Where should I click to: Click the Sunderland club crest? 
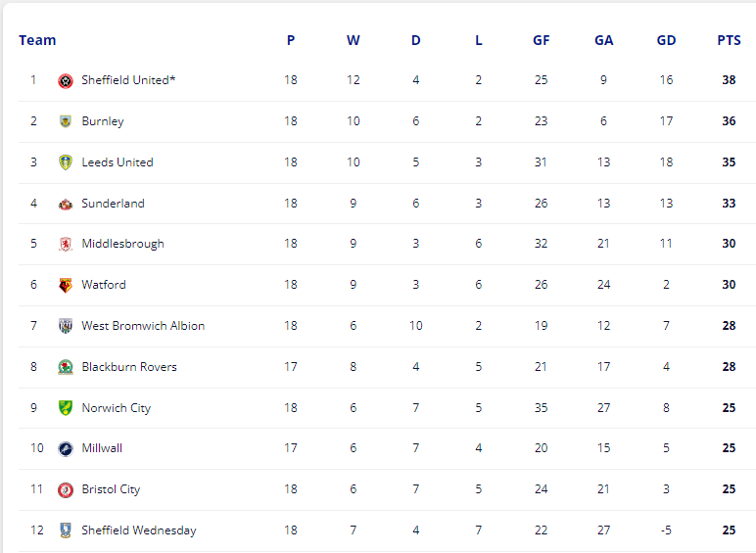click(x=66, y=205)
